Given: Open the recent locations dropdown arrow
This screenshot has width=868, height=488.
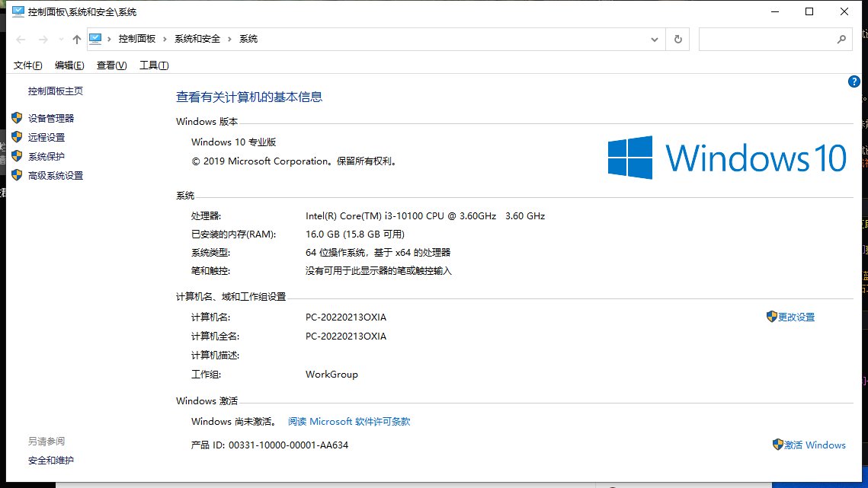Looking at the screenshot, I should click(59, 40).
